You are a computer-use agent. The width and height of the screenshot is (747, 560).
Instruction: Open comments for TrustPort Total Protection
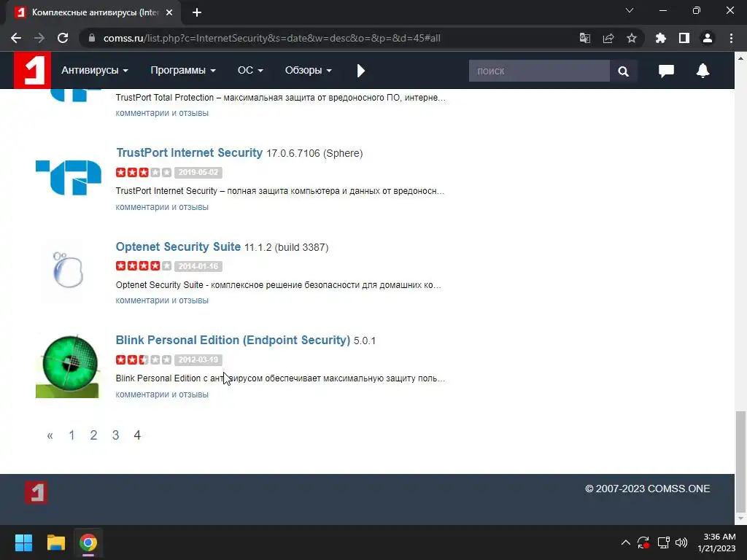162,113
